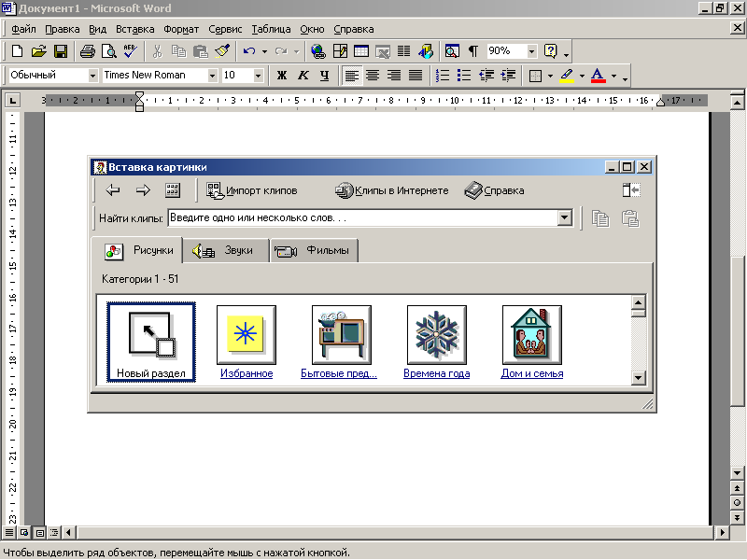
Task: Open the Времена года category
Action: click(436, 343)
